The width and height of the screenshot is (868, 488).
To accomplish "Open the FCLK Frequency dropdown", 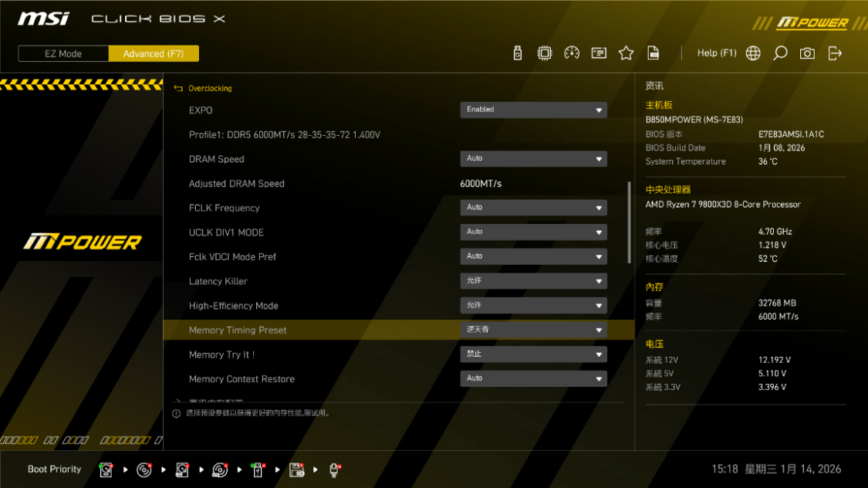I will click(534, 208).
